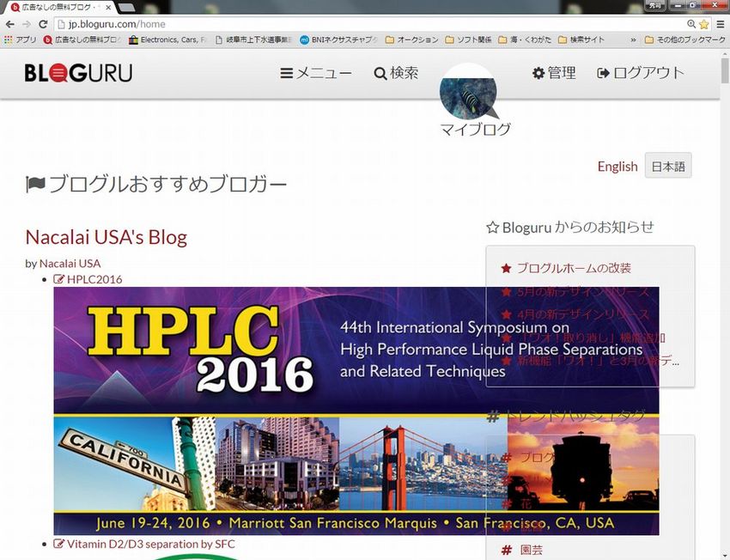Image resolution: width=730 pixels, height=560 pixels.
Task: Open the 検索 search option
Action: pyautogui.click(x=396, y=73)
